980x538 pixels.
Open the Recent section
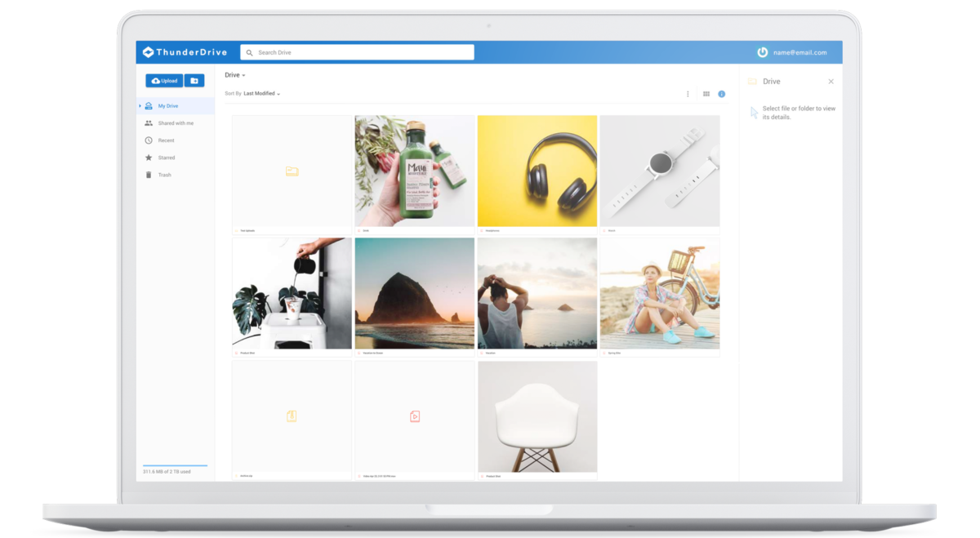pos(166,140)
